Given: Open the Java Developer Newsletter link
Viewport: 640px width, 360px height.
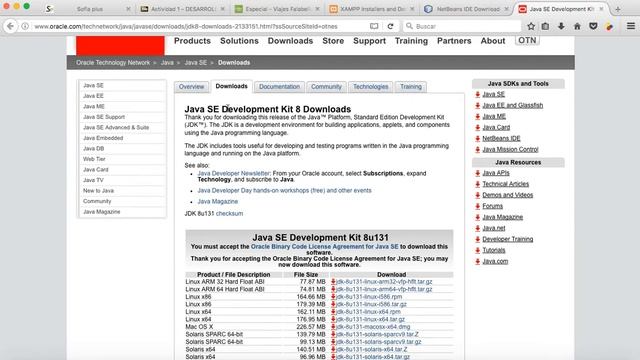Looking at the screenshot, I should point(233,173).
